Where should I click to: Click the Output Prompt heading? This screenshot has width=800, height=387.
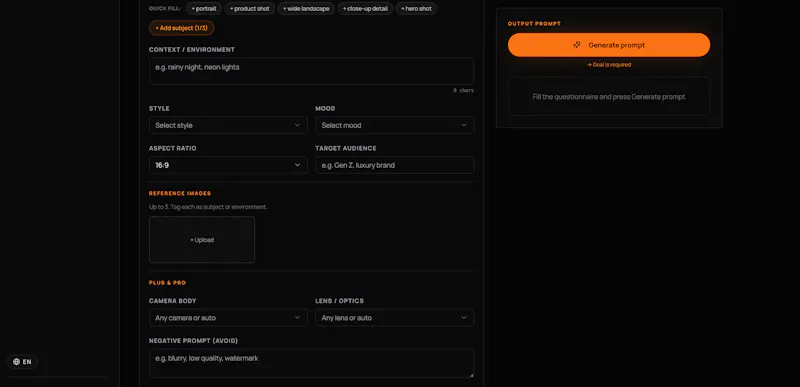click(534, 24)
